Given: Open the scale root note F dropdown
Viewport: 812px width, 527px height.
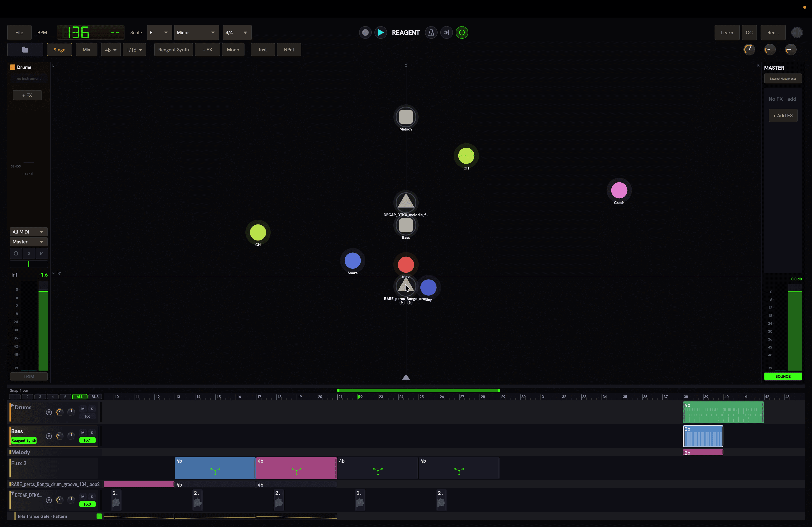Looking at the screenshot, I should 159,33.
